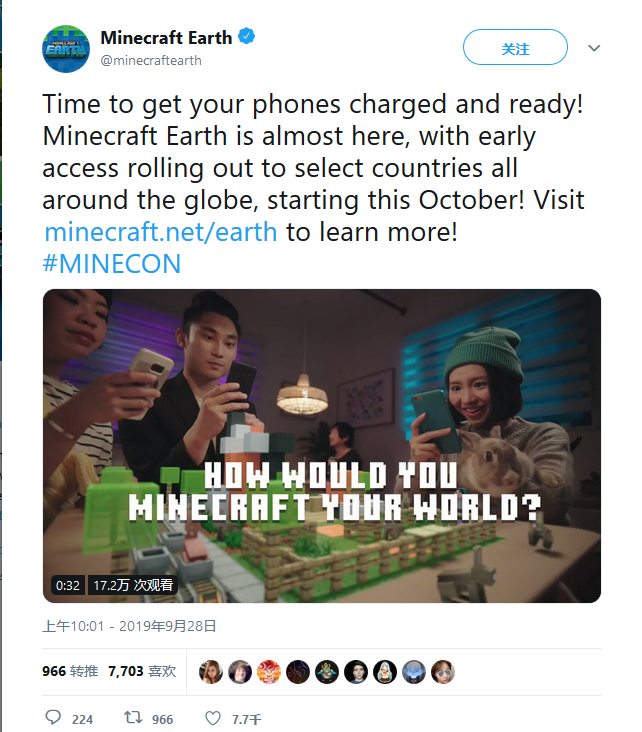The height and width of the screenshot is (732, 642).
Task: Click the retweet arrows icon
Action: pos(131,718)
